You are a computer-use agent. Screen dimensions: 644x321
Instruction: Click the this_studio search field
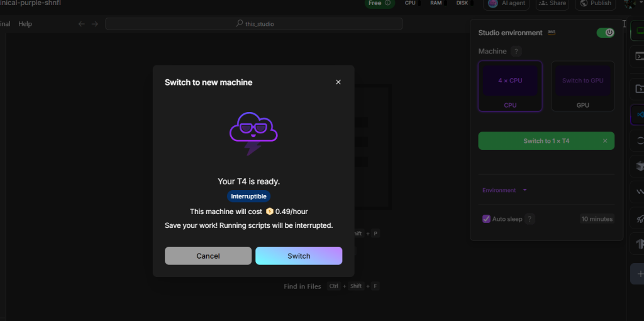(x=254, y=24)
